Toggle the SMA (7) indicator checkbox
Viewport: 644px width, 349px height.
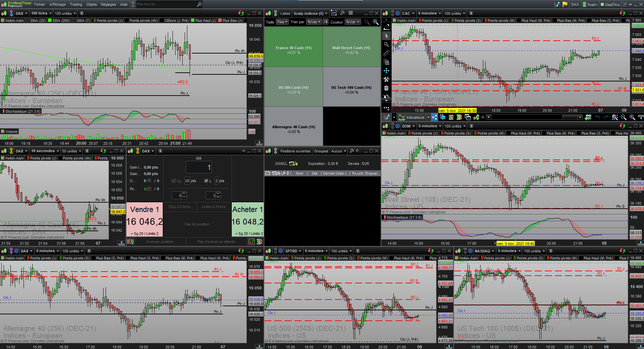point(74,21)
